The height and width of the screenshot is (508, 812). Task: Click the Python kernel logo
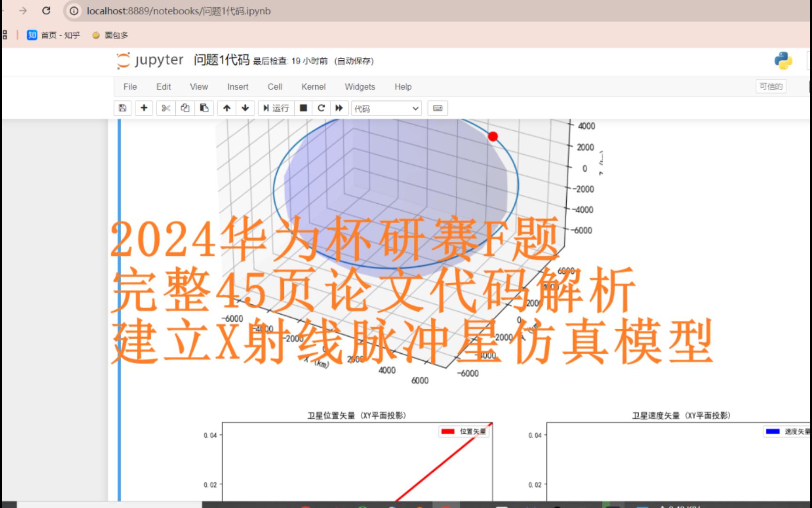pyautogui.click(x=783, y=61)
